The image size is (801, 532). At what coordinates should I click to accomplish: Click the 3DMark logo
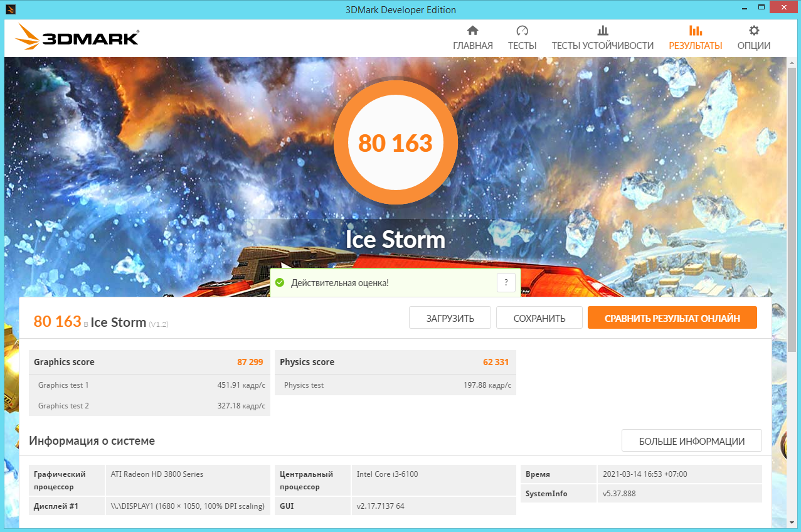pos(77,38)
